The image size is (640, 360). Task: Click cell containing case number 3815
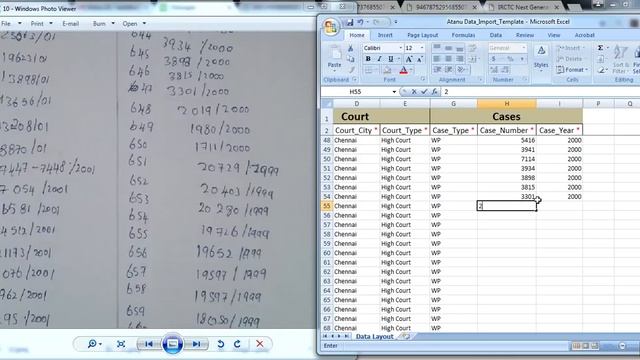pyautogui.click(x=507, y=187)
